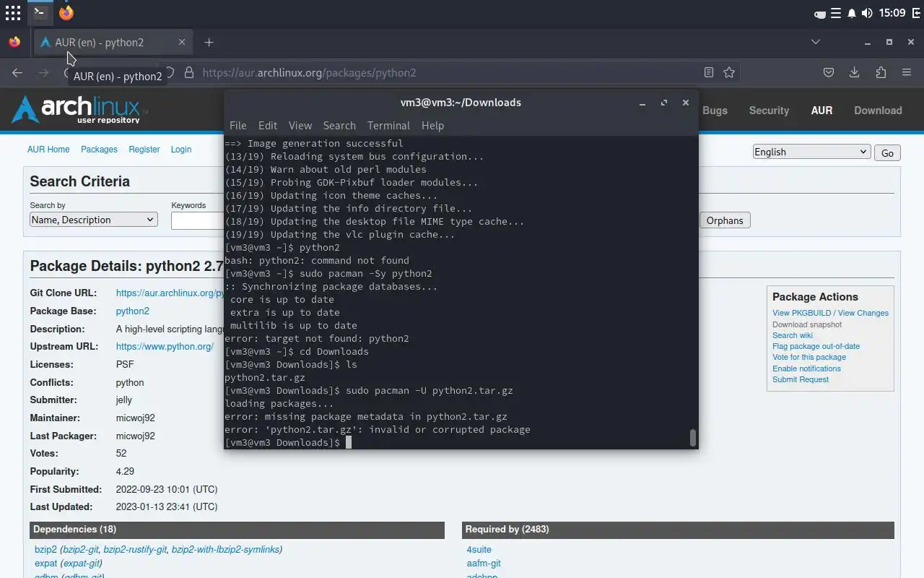Open the terminal Edit menu
The width and height of the screenshot is (924, 578).
pyautogui.click(x=268, y=126)
